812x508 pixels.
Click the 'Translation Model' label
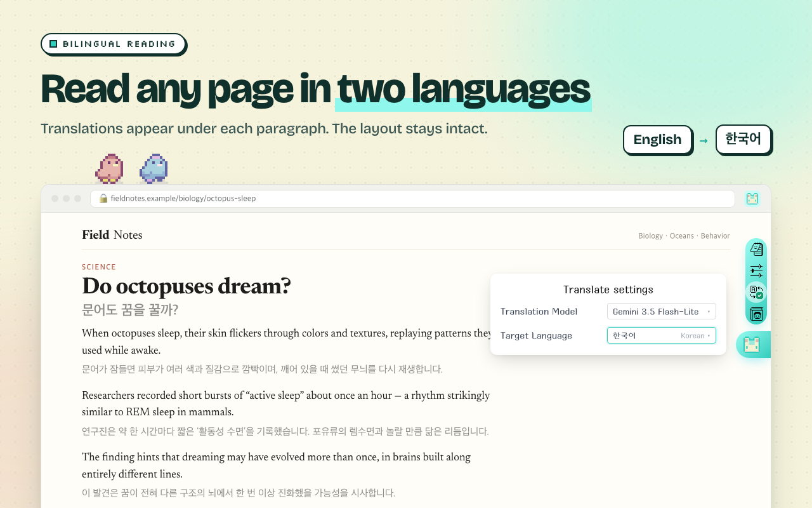pos(539,311)
